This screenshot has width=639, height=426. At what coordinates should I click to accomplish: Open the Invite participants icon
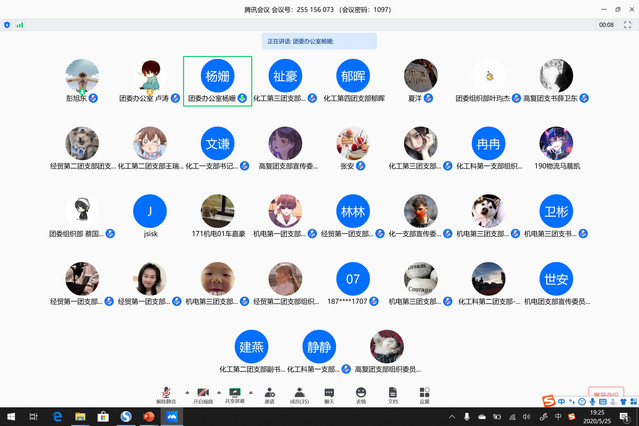(x=269, y=394)
